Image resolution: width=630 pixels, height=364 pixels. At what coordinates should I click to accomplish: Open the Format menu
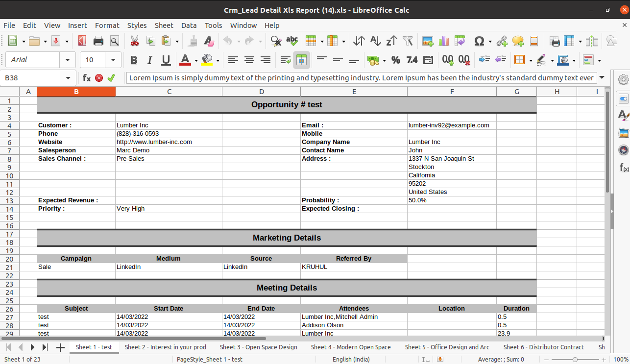[x=107, y=25]
